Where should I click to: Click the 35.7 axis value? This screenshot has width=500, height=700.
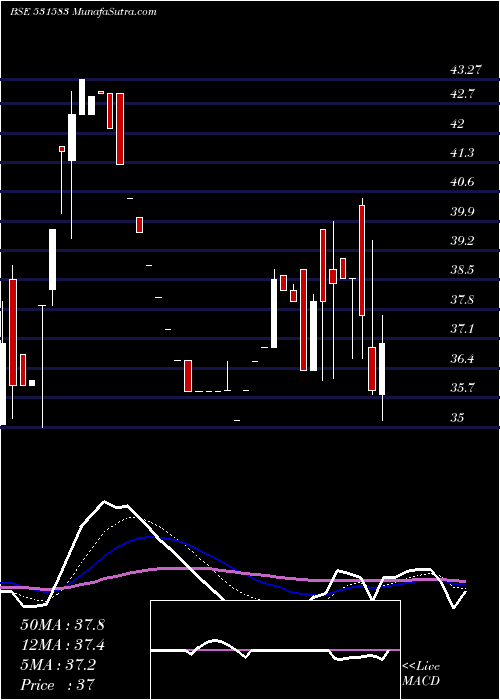click(x=463, y=388)
